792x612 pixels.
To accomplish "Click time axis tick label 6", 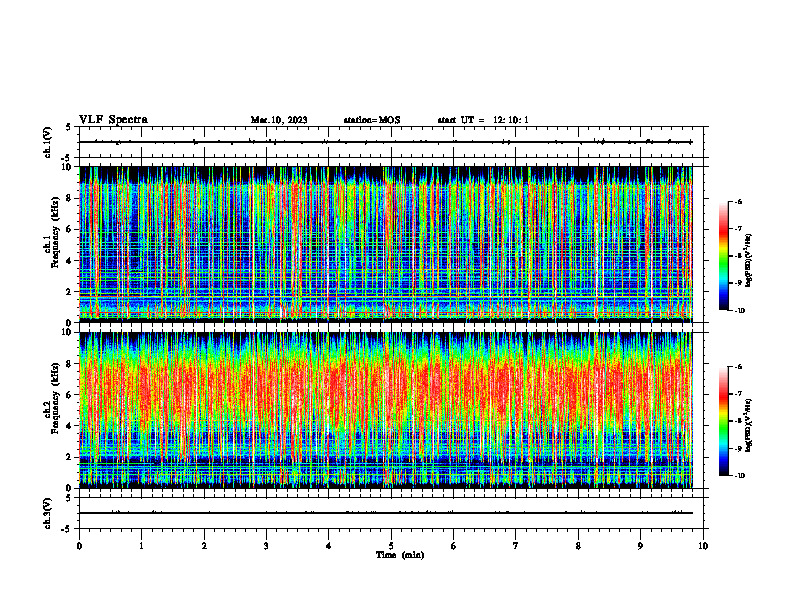I will tap(454, 546).
